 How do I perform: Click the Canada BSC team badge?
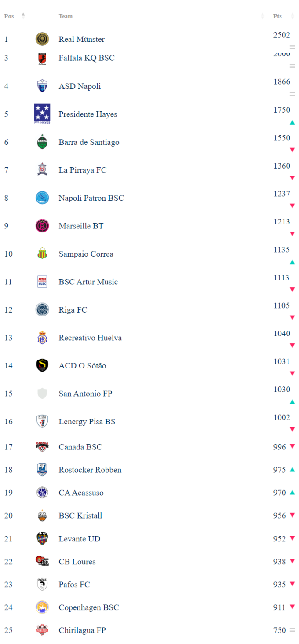tap(42, 447)
